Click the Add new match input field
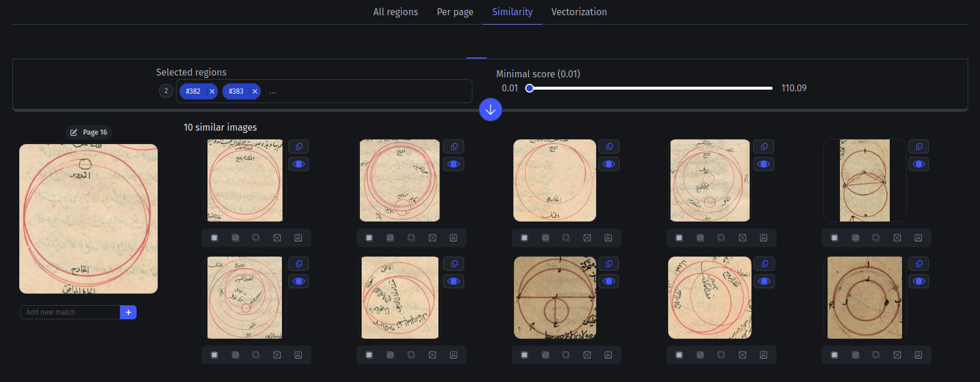The height and width of the screenshot is (382, 980). (70, 312)
